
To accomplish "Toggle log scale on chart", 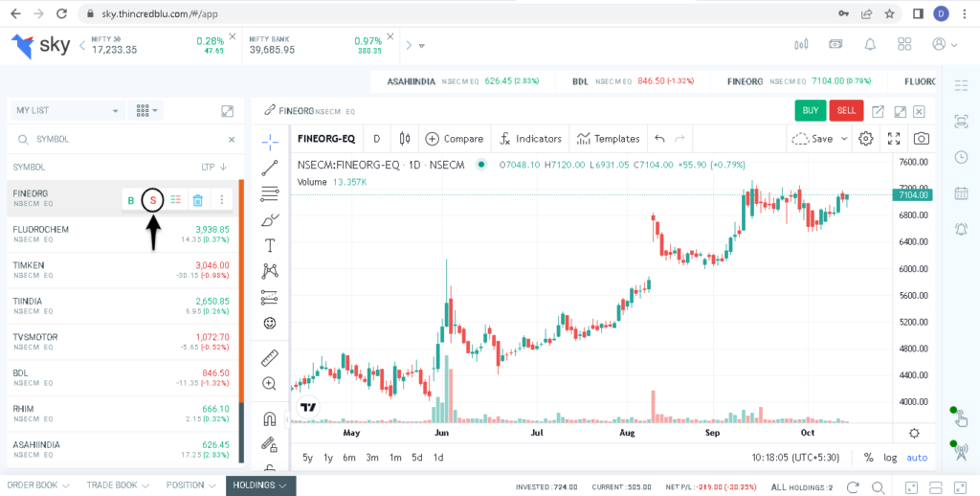I will click(x=890, y=458).
